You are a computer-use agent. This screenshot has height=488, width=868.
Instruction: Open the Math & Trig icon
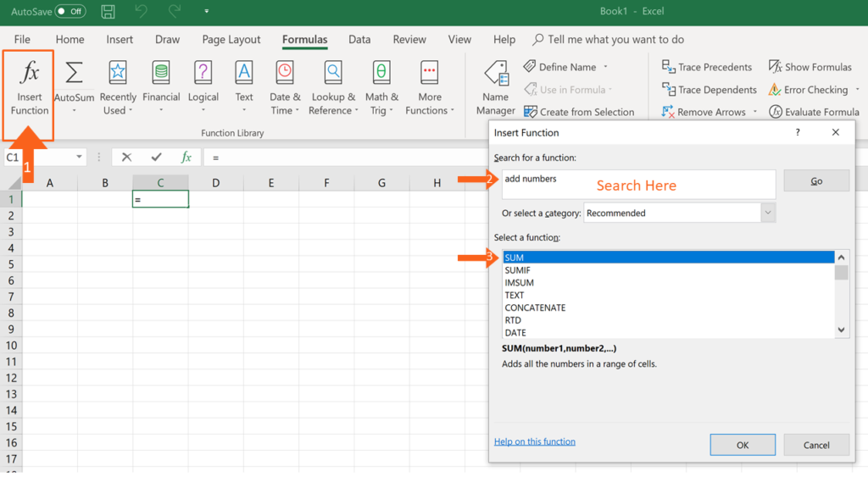click(381, 73)
